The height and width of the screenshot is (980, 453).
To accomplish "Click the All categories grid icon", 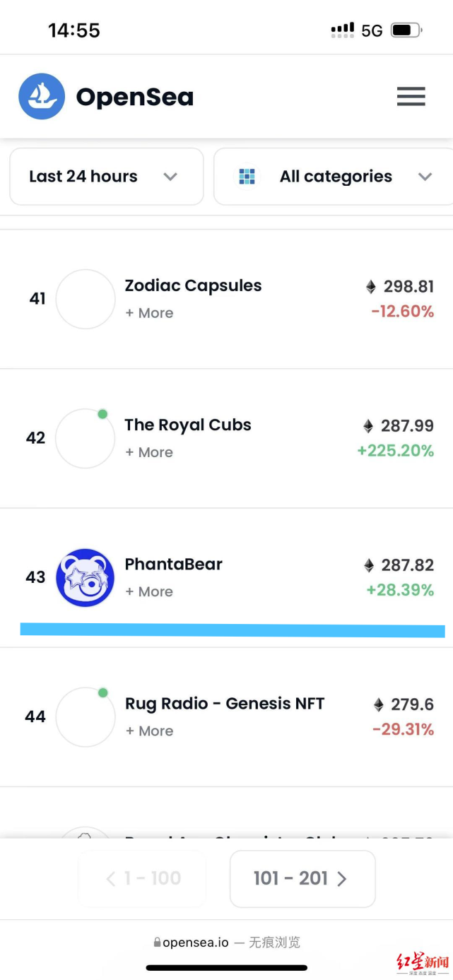I will 247,177.
